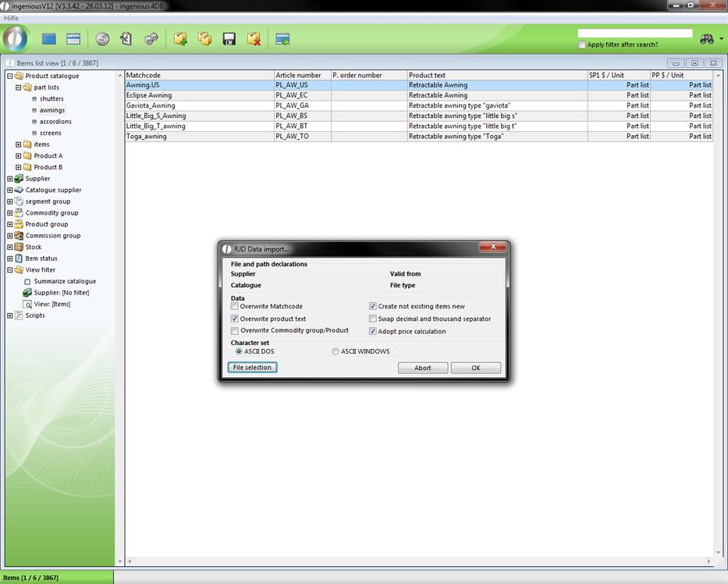Click the floppy disk save icon

tap(229, 39)
